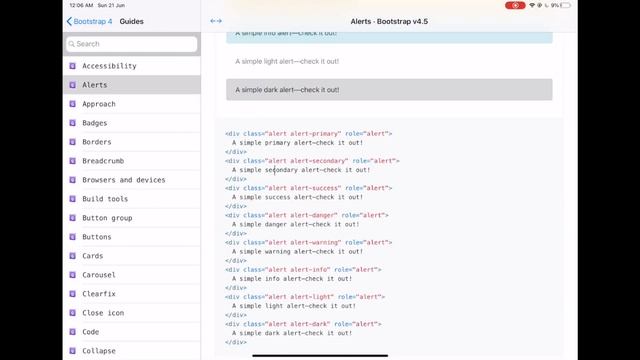
Task: Click guide icon beside Borders
Action: pyautogui.click(x=73, y=142)
